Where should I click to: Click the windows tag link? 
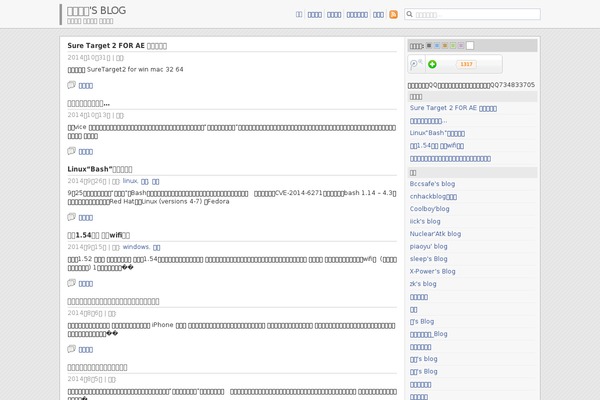[x=136, y=247]
